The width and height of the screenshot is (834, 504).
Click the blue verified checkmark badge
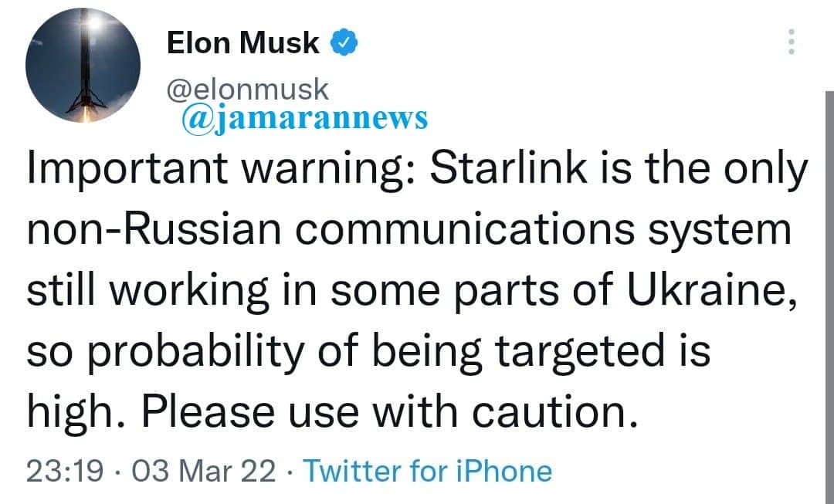click(x=344, y=43)
